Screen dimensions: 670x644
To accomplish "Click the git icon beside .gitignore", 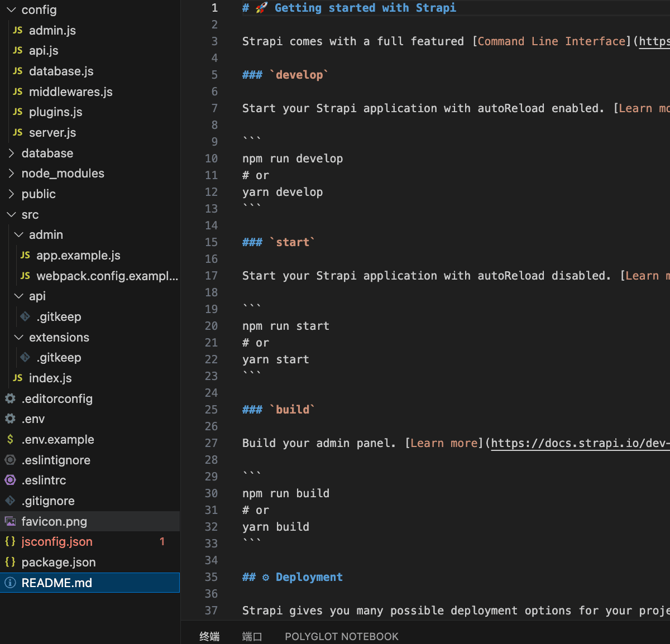I will [10, 501].
